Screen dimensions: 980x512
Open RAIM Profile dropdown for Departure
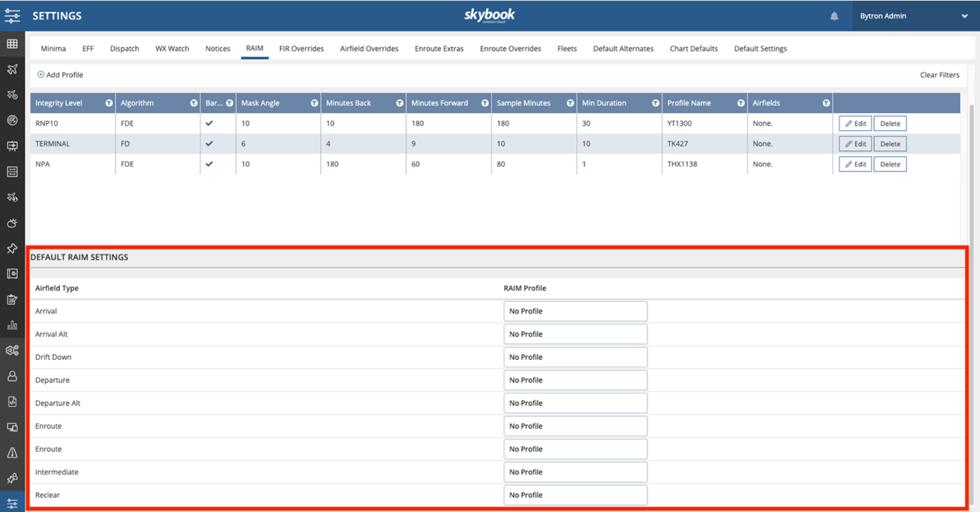(x=576, y=380)
